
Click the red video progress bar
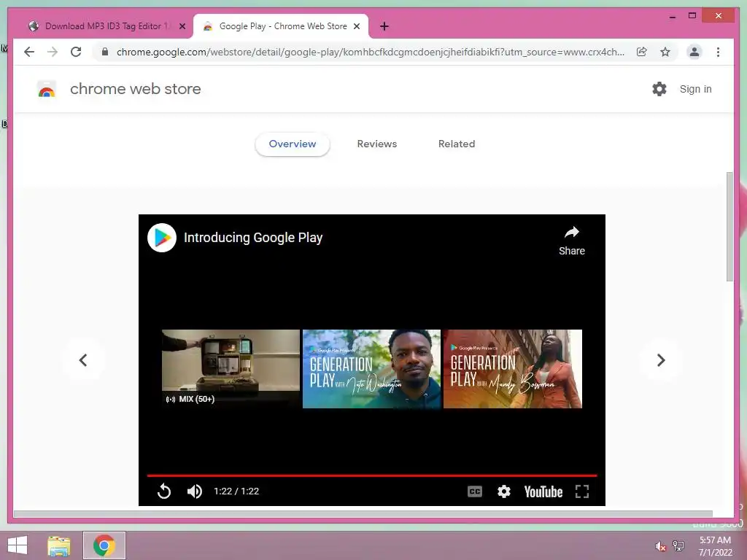(371, 475)
